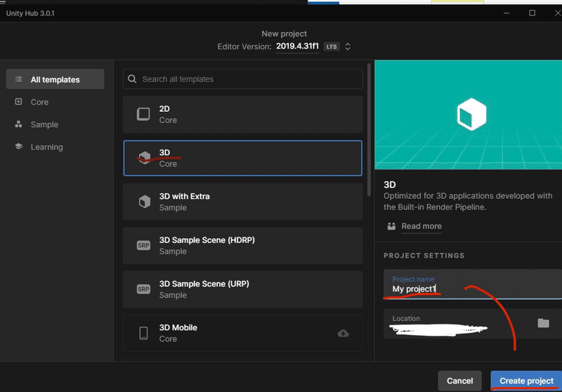Click the Create project button

pyautogui.click(x=526, y=381)
